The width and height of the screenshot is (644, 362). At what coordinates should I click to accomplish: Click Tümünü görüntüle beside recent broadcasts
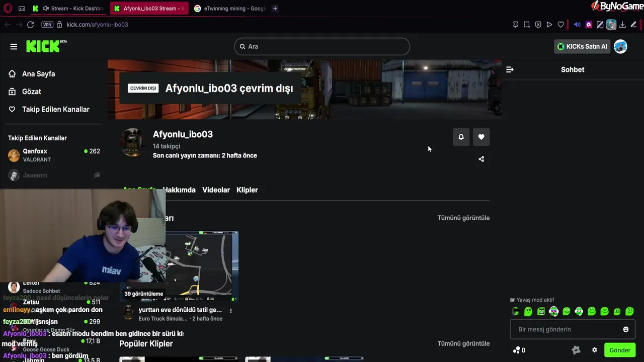click(x=463, y=218)
